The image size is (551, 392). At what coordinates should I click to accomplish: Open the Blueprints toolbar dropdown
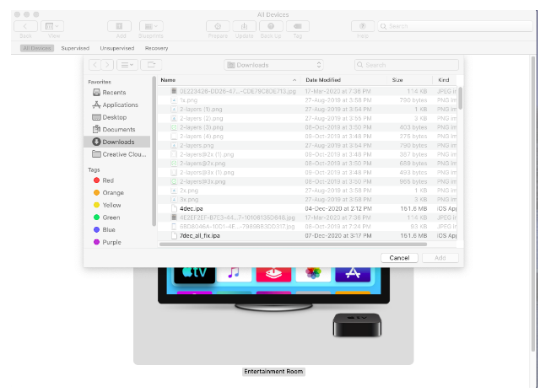click(151, 26)
